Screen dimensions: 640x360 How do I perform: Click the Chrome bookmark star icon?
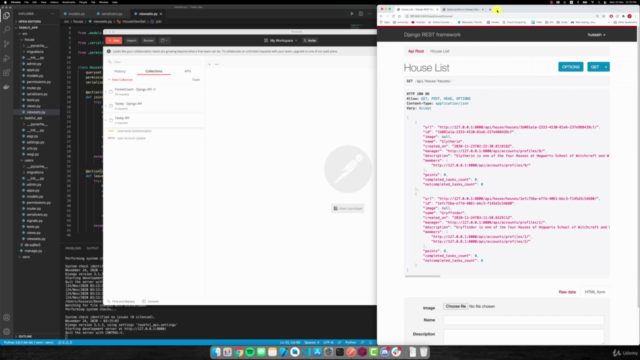[x=604, y=16]
